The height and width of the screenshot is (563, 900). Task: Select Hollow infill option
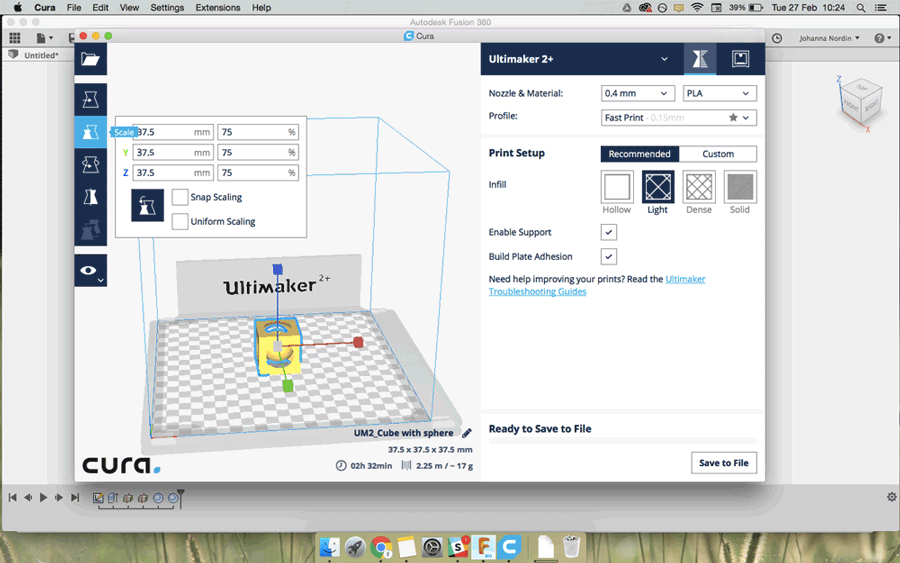(x=617, y=187)
